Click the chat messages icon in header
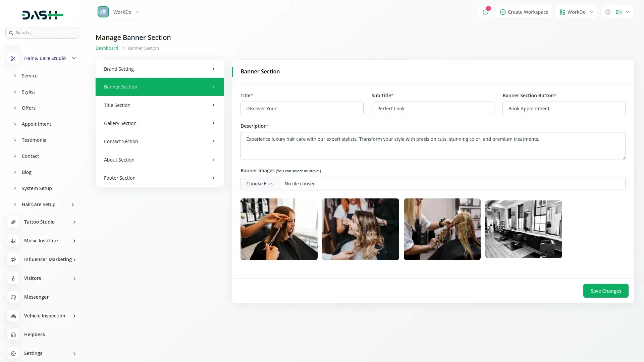Image resolution: width=644 pixels, height=362 pixels. pyautogui.click(x=485, y=12)
